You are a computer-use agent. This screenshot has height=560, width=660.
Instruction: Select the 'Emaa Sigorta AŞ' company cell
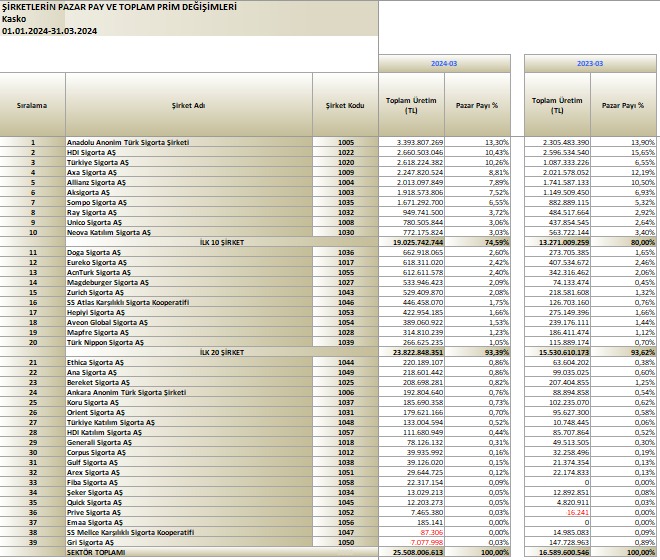189,523
